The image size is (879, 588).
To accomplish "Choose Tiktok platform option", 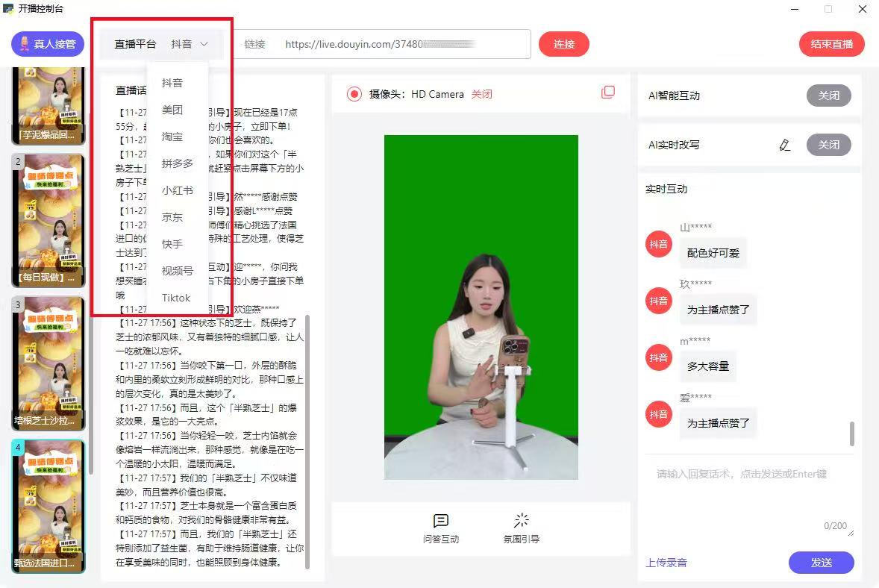I will point(176,298).
